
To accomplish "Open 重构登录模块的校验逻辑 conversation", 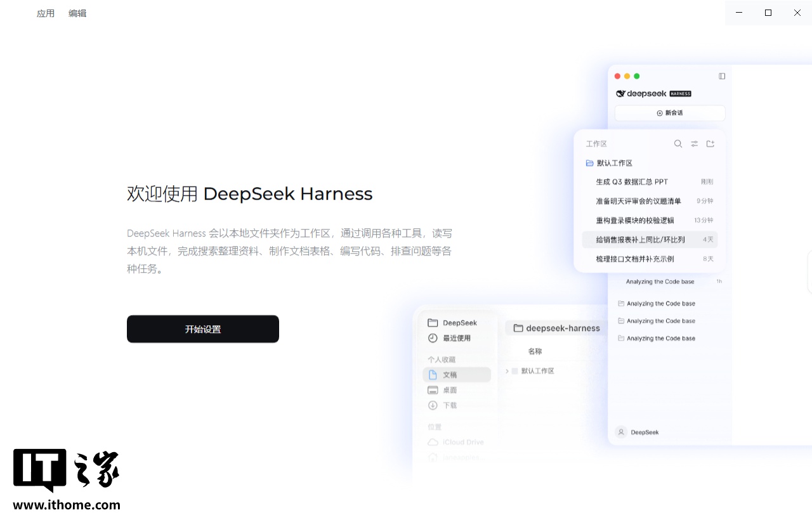I will click(650, 220).
